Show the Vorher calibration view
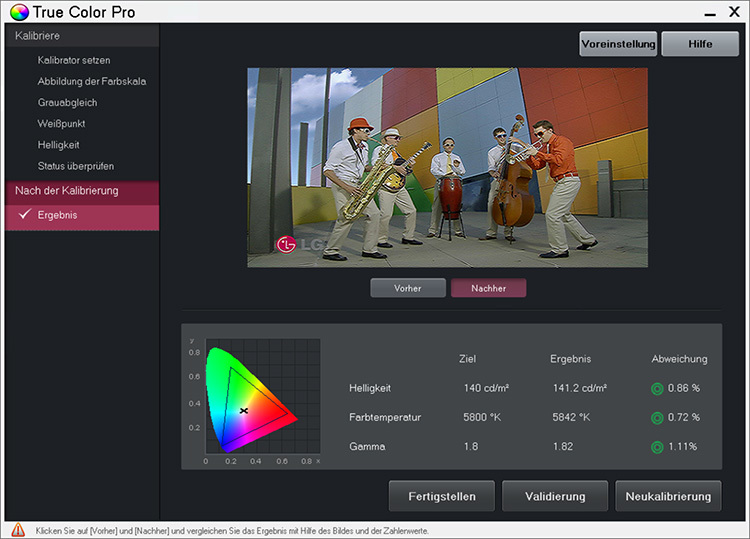Viewport: 750px width, 539px height. pos(407,288)
